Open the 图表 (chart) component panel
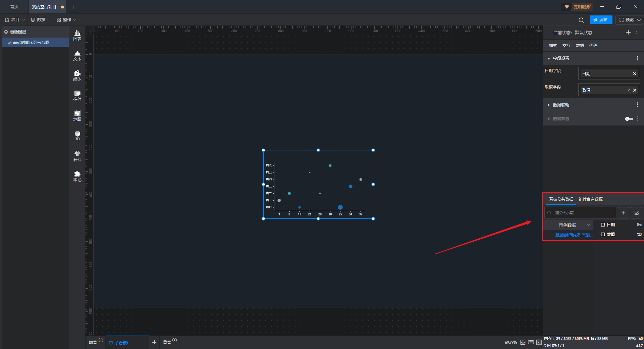This screenshot has width=644, height=349. coord(77,35)
